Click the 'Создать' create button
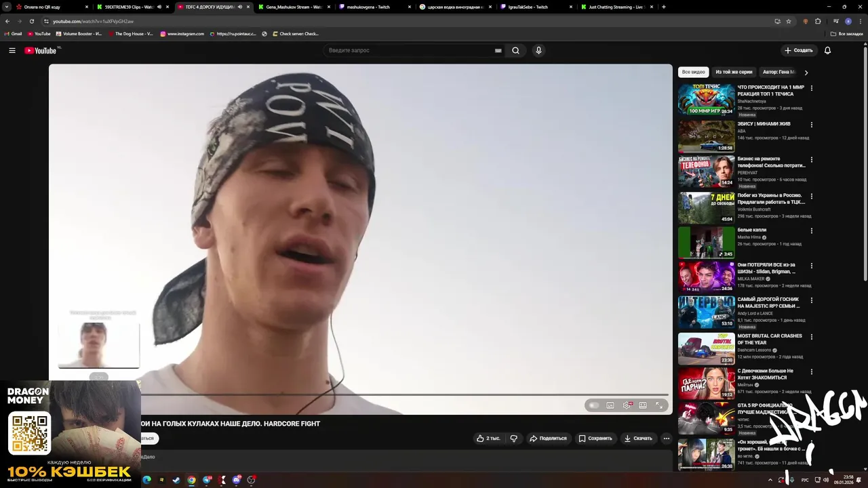 (x=798, y=50)
